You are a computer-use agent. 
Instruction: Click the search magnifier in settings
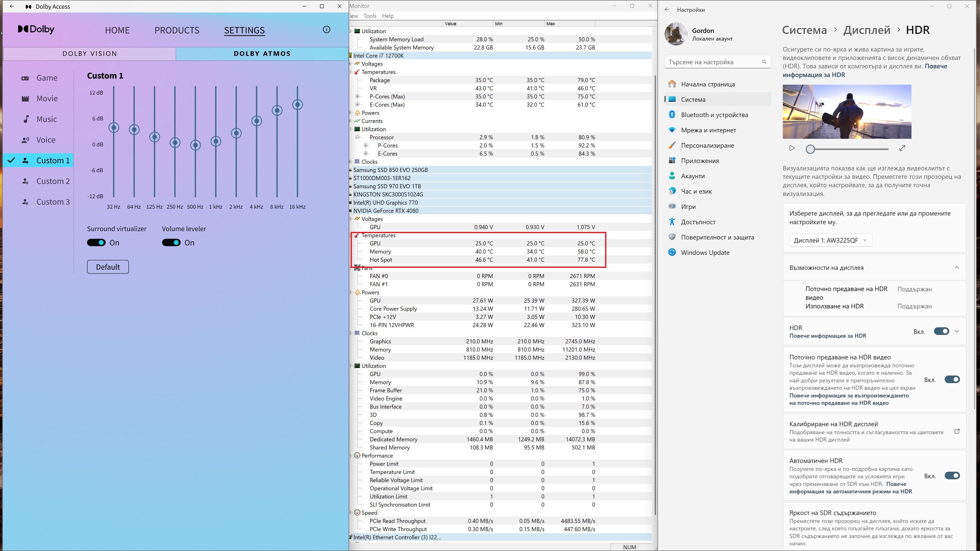click(x=764, y=62)
